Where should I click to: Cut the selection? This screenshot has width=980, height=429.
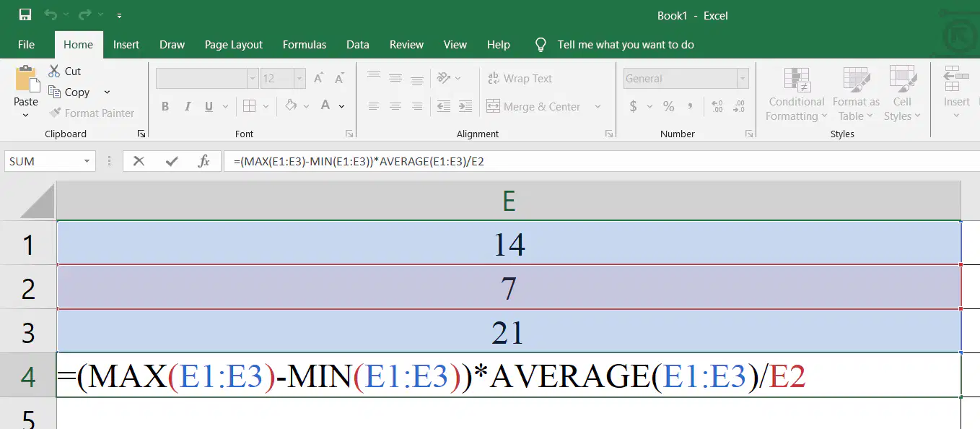64,71
